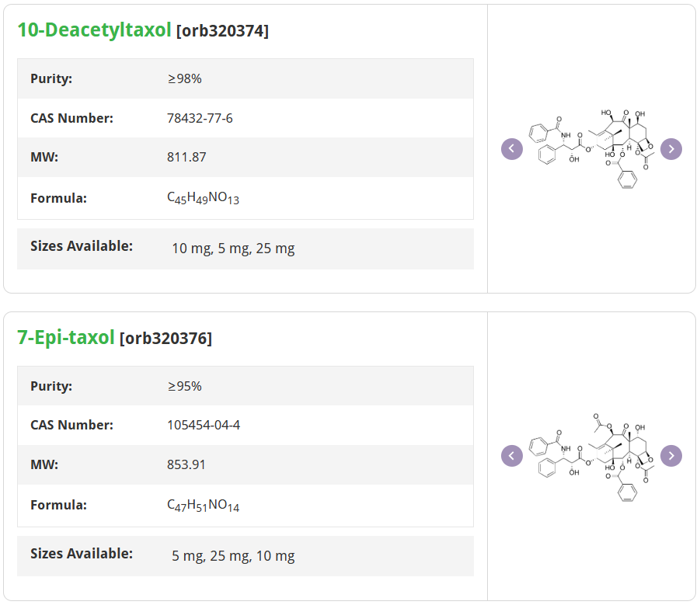Click catalog number orb320374
Screen dimensions: 700x605
tap(222, 31)
